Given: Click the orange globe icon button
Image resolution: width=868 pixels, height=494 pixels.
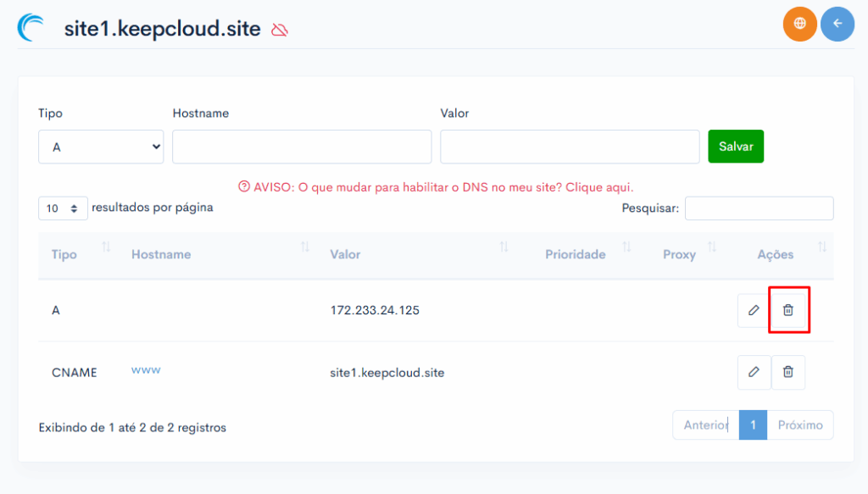Looking at the screenshot, I should pos(799,24).
